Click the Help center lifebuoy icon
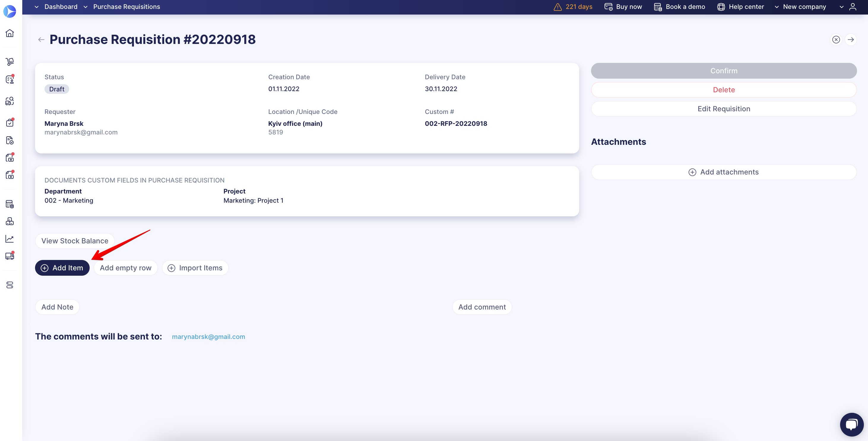 click(x=721, y=7)
